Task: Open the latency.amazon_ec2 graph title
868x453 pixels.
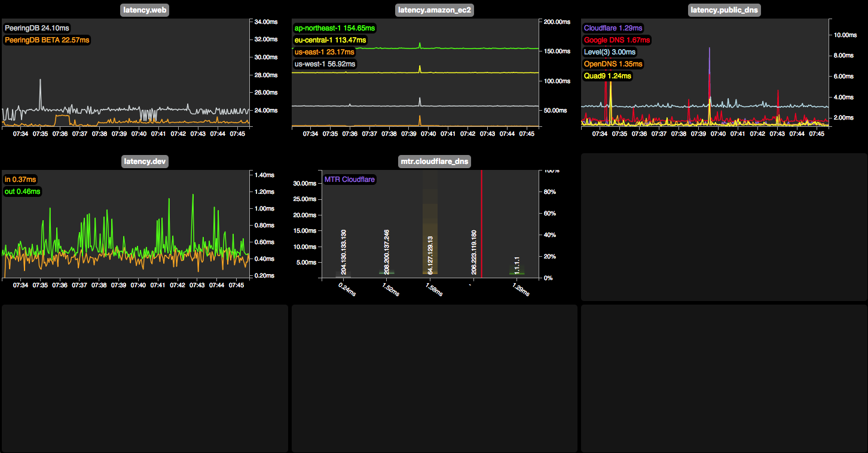Action: point(435,10)
